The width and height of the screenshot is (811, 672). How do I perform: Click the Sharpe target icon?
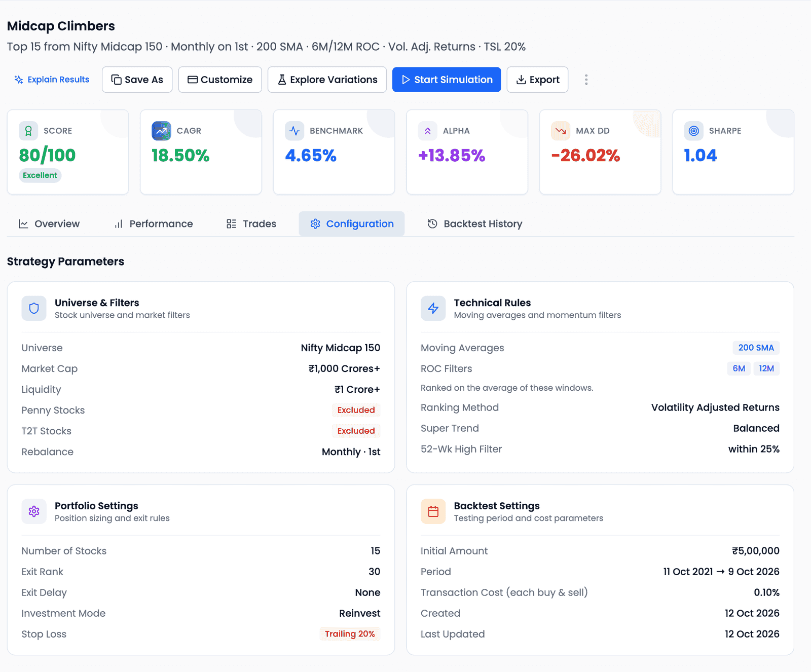tap(694, 131)
